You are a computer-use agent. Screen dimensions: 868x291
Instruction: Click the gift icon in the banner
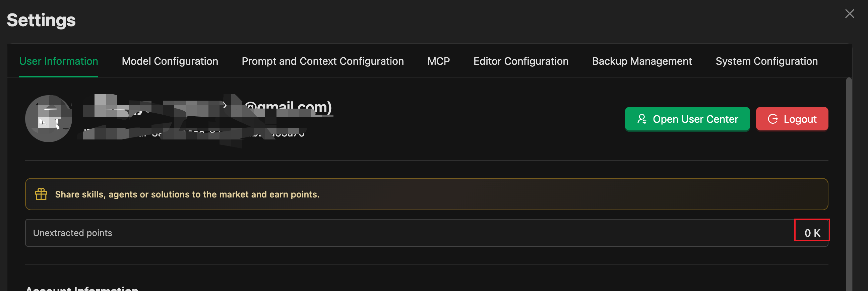(x=41, y=194)
